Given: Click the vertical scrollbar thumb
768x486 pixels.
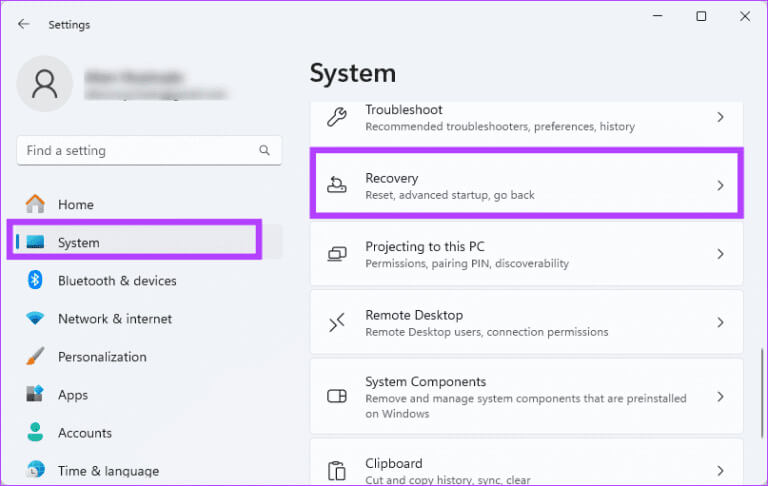Looking at the screenshot, I should pyautogui.click(x=762, y=393).
